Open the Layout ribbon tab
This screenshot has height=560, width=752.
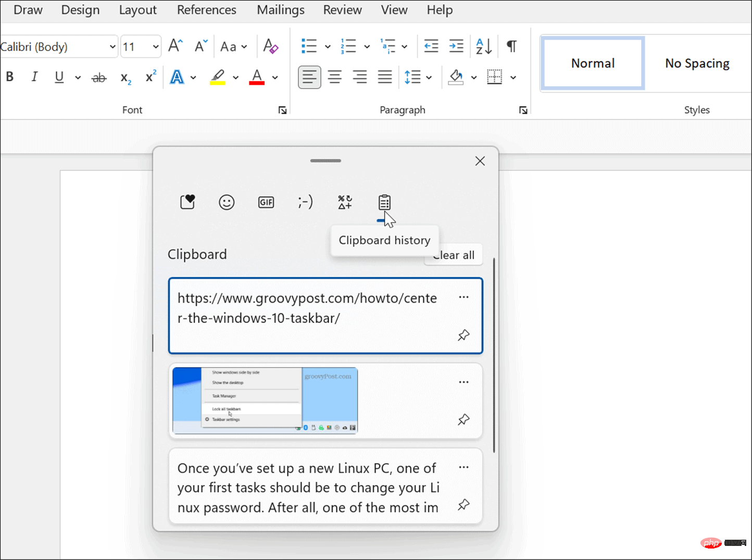click(x=137, y=10)
